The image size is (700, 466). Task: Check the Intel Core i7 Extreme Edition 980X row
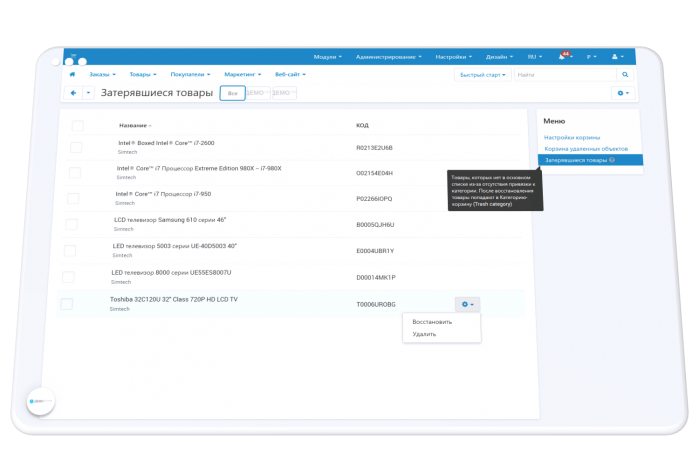tap(75, 173)
